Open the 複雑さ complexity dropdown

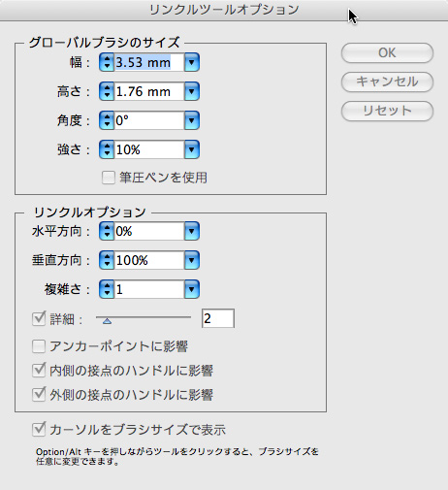coord(192,289)
